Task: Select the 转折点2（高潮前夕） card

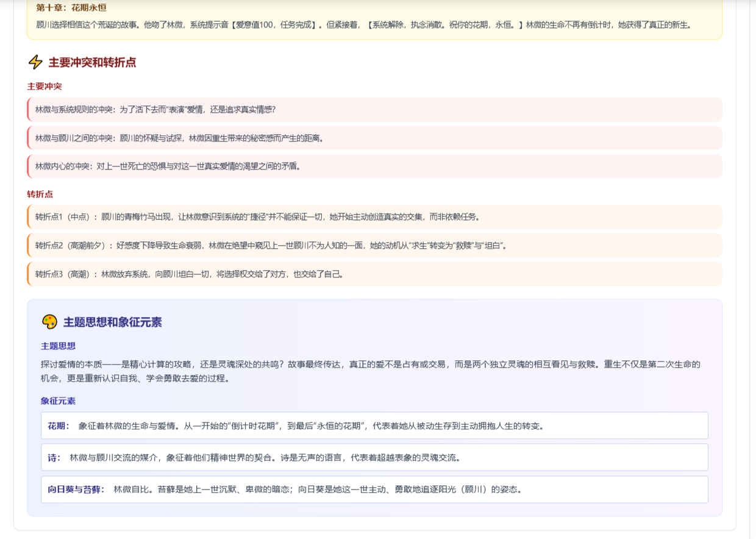Action: (x=374, y=245)
